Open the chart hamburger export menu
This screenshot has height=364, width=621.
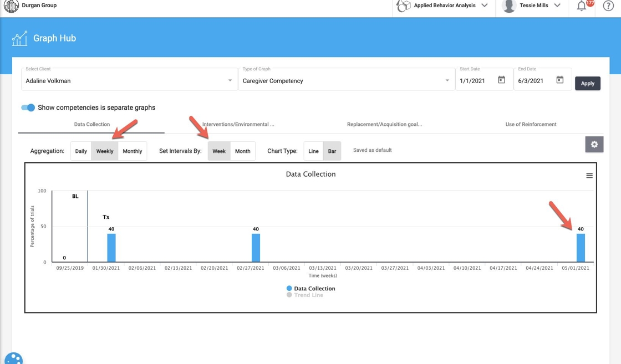click(x=589, y=176)
